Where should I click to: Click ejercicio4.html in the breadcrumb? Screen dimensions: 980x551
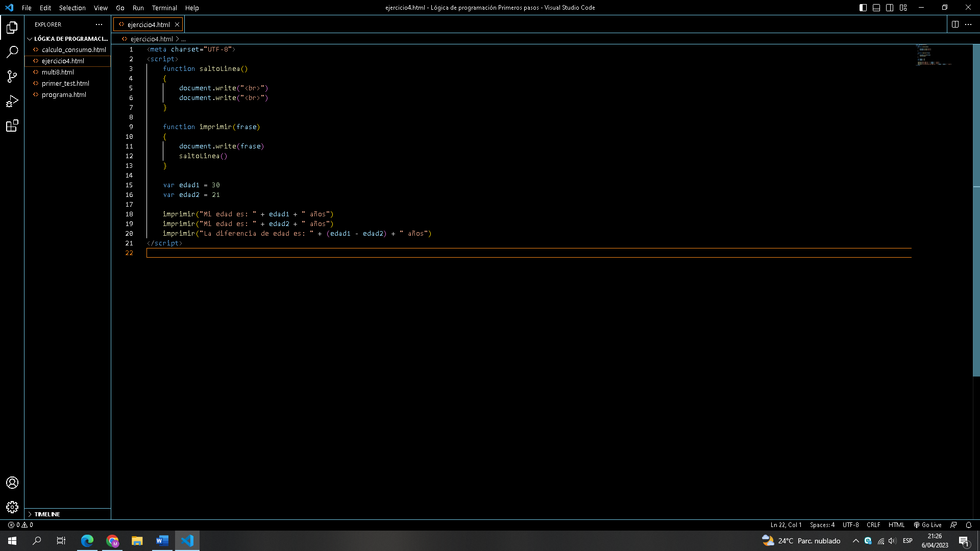[152, 39]
